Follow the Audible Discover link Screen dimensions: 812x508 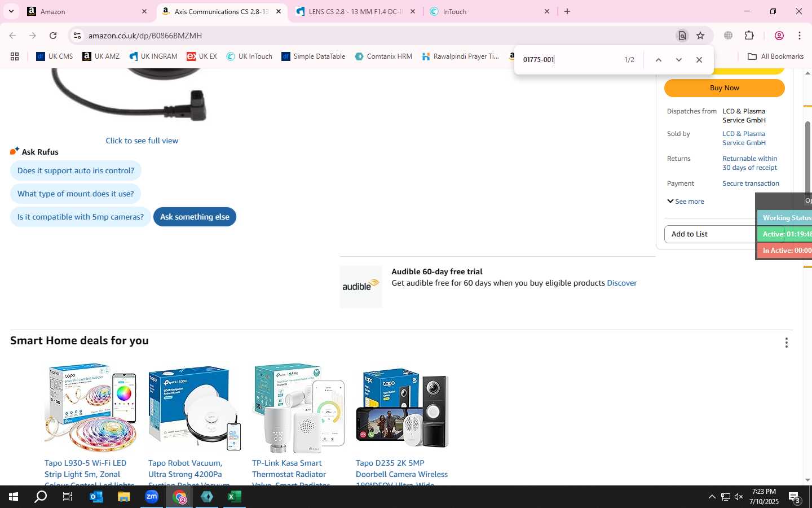(621, 283)
